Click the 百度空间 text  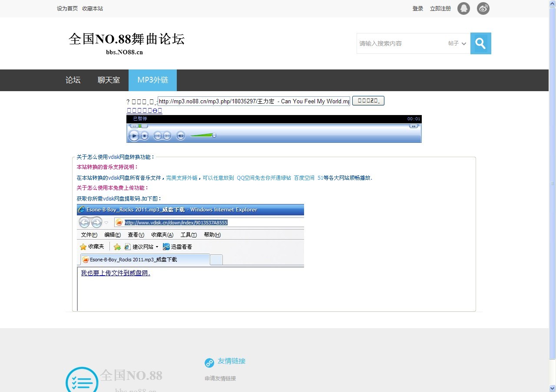pyautogui.click(x=304, y=178)
